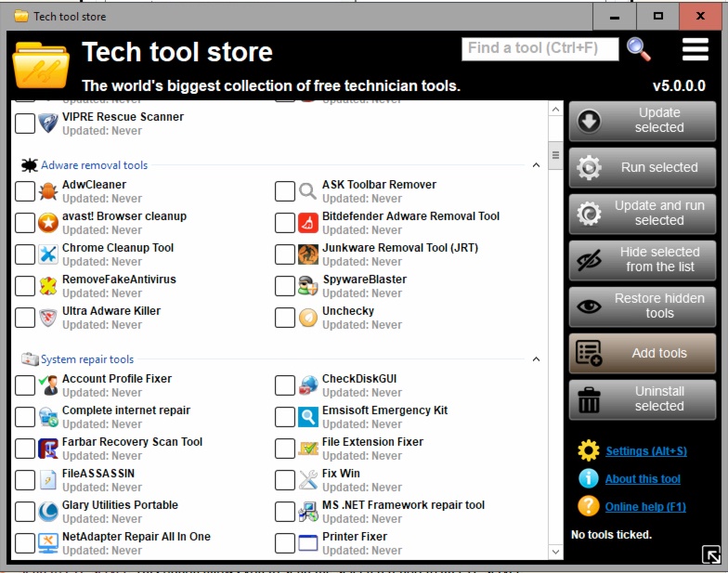Tick the AdwCleaner checkbox
Viewport: 728px width, 573px height.
(25, 191)
